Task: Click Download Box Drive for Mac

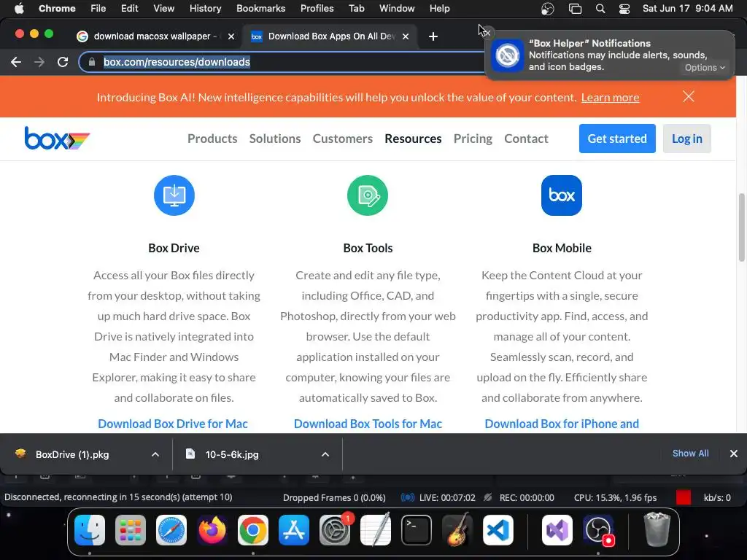Action: tap(173, 424)
